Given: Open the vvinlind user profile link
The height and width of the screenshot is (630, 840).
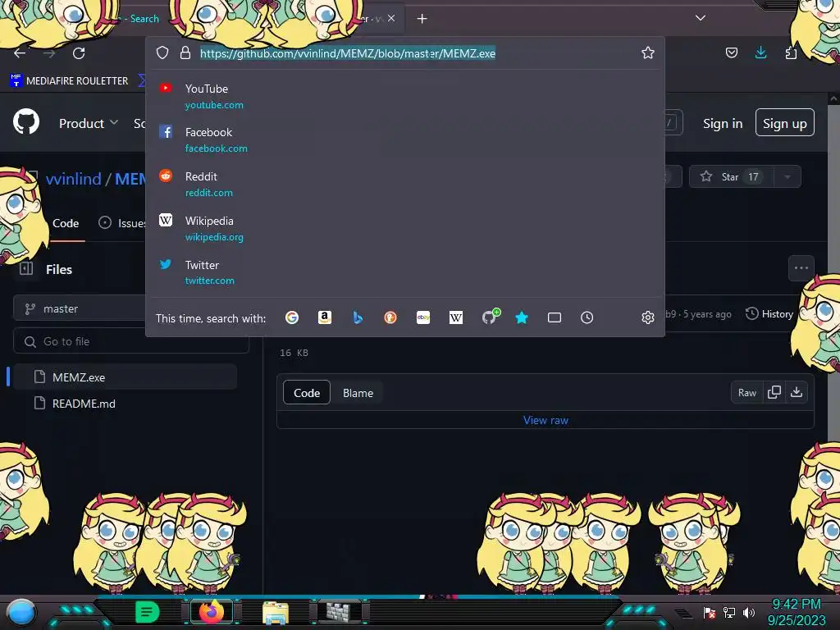Looking at the screenshot, I should 73,178.
